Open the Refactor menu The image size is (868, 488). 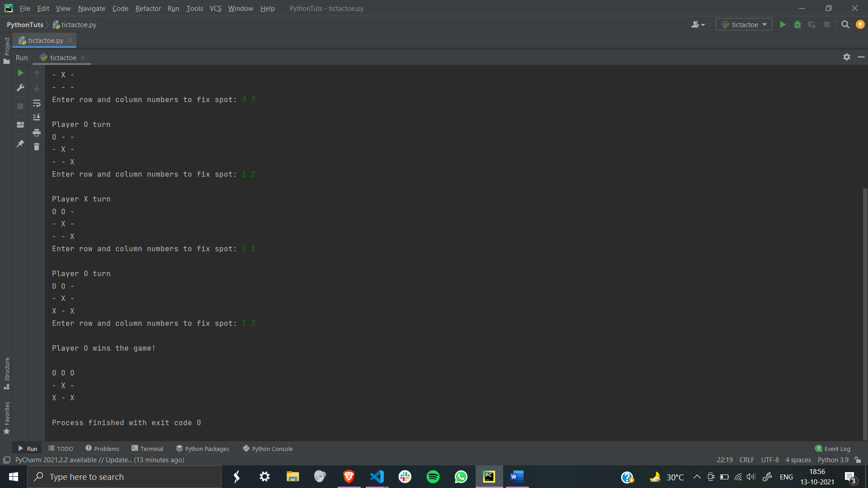[x=148, y=8]
